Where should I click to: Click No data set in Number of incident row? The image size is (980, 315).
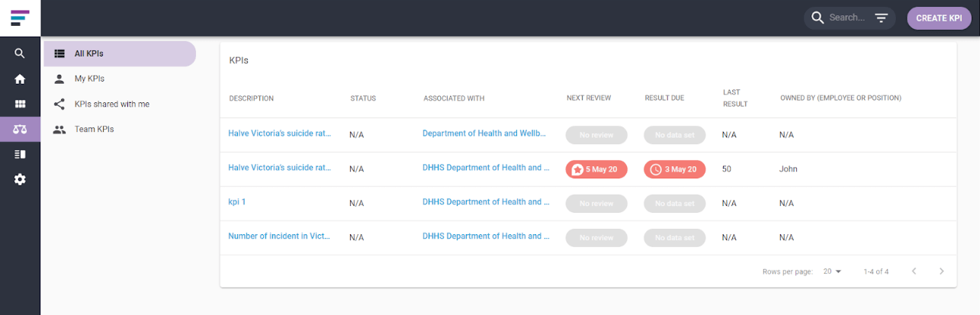675,237
